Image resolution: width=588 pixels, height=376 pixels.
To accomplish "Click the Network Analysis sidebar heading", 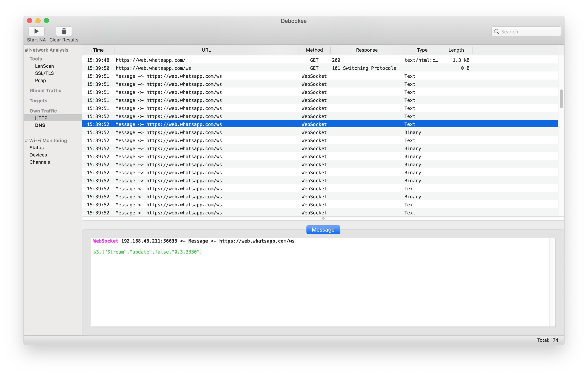I will (47, 50).
